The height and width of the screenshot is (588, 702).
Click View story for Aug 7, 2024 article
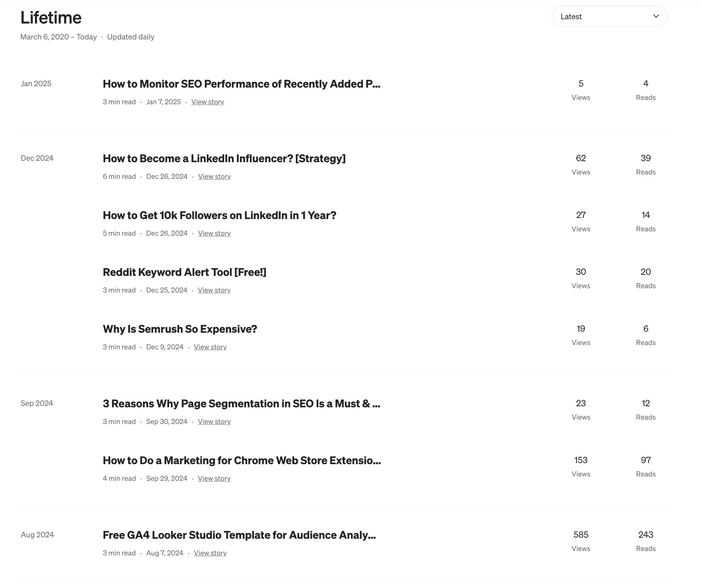pos(210,553)
